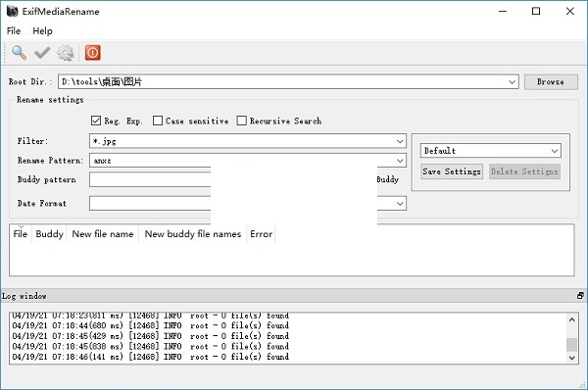Click log scrollbar up arrow
The image size is (588, 390).
(571, 319)
